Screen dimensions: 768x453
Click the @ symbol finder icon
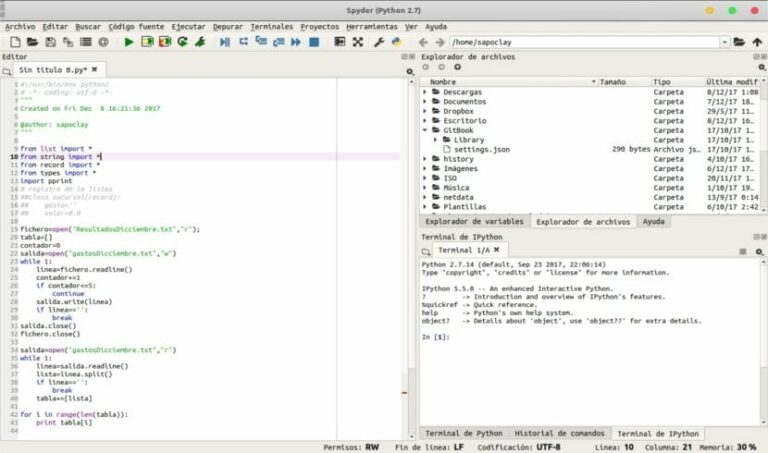click(103, 42)
